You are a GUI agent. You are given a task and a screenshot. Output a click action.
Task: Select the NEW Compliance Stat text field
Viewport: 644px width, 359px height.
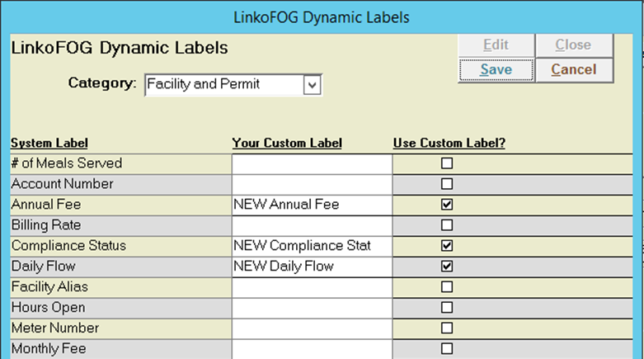click(x=313, y=246)
